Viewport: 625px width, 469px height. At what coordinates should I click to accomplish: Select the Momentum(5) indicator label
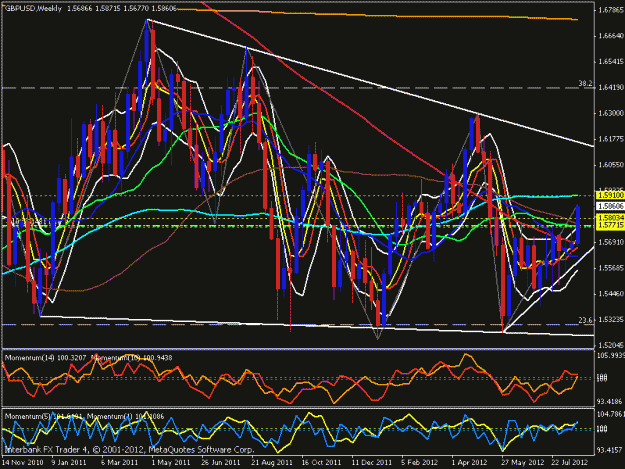[x=45, y=416]
